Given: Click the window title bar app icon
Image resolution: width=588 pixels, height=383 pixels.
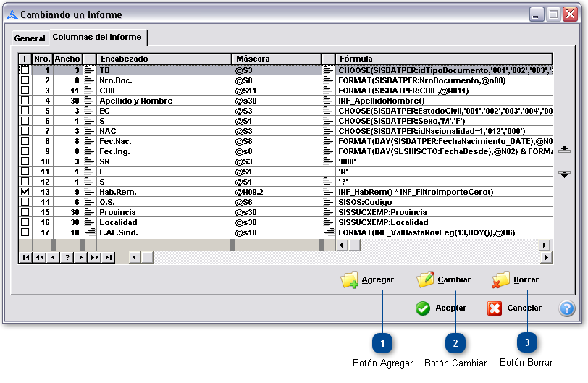Looking at the screenshot, I should coord(12,14).
